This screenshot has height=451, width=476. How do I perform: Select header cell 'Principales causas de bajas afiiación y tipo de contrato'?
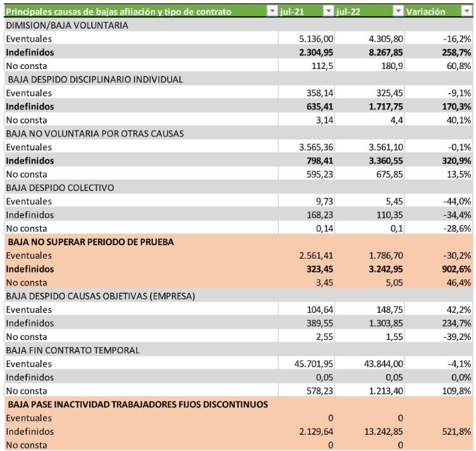point(141,11)
